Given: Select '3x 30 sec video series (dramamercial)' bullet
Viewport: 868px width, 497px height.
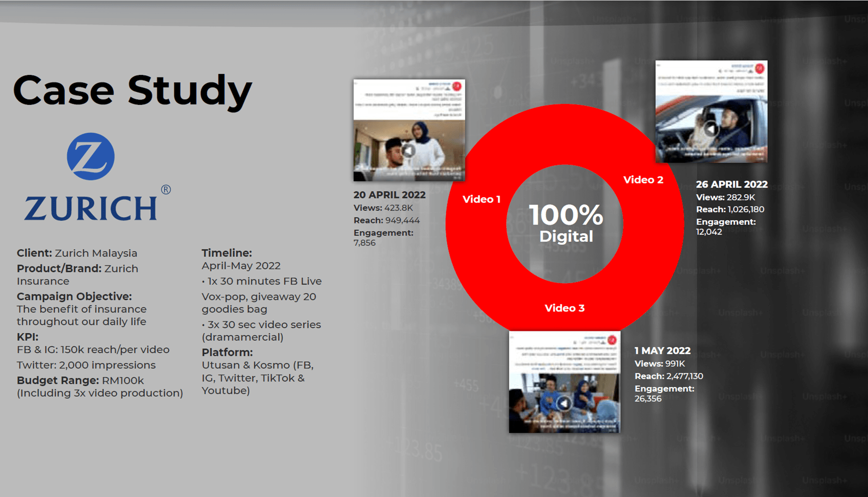Looking at the screenshot, I should pos(261,331).
